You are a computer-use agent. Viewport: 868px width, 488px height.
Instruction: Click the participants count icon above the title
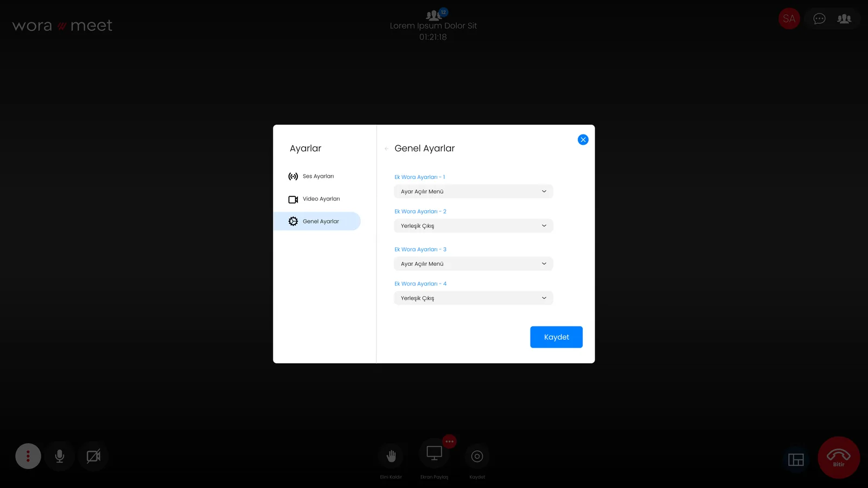(437, 14)
